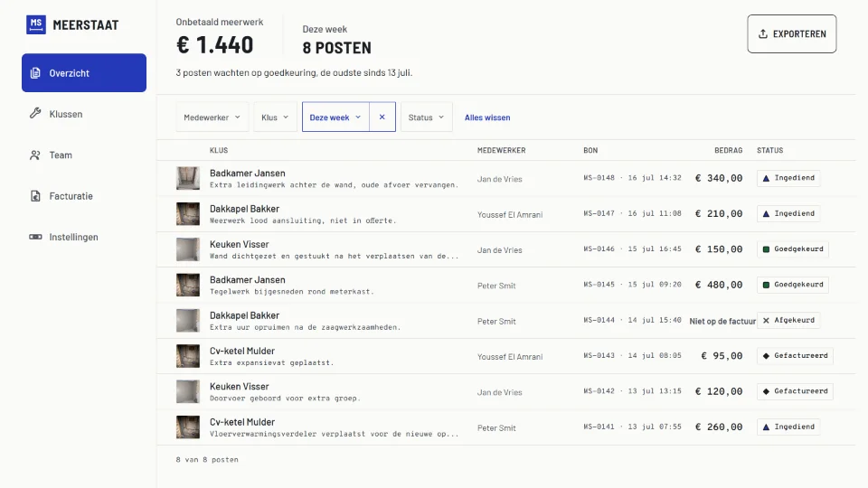Image resolution: width=868 pixels, height=488 pixels.
Task: Click the STATUS column header
Action: (x=770, y=151)
